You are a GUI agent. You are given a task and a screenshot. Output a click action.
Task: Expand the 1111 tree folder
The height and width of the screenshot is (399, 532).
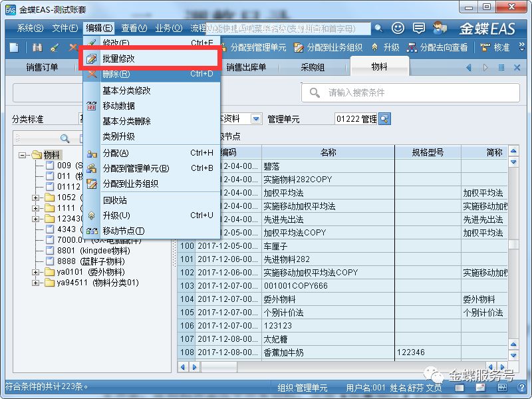35,208
